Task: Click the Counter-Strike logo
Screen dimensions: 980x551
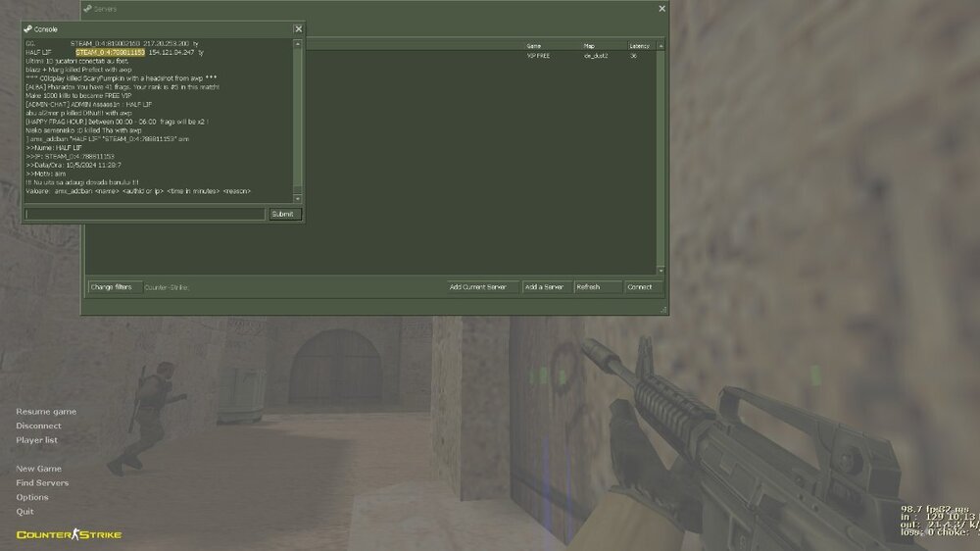Action: click(56, 534)
